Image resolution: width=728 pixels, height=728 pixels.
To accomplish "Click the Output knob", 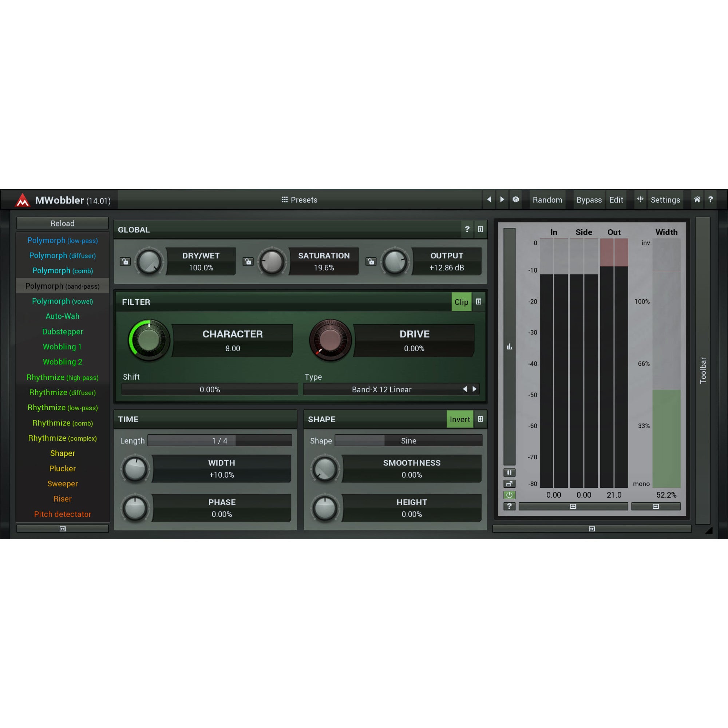I will pos(395,261).
